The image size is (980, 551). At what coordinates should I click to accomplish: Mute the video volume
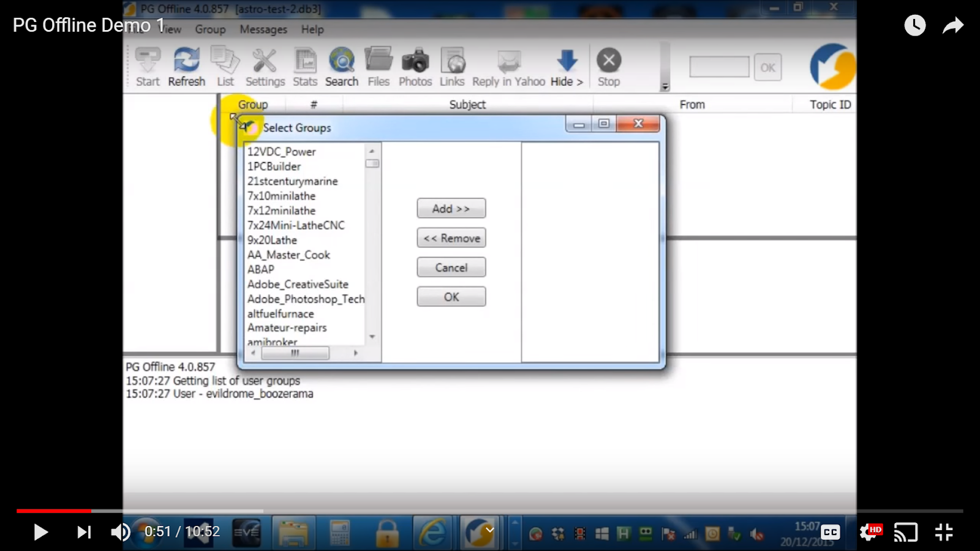[x=121, y=532]
